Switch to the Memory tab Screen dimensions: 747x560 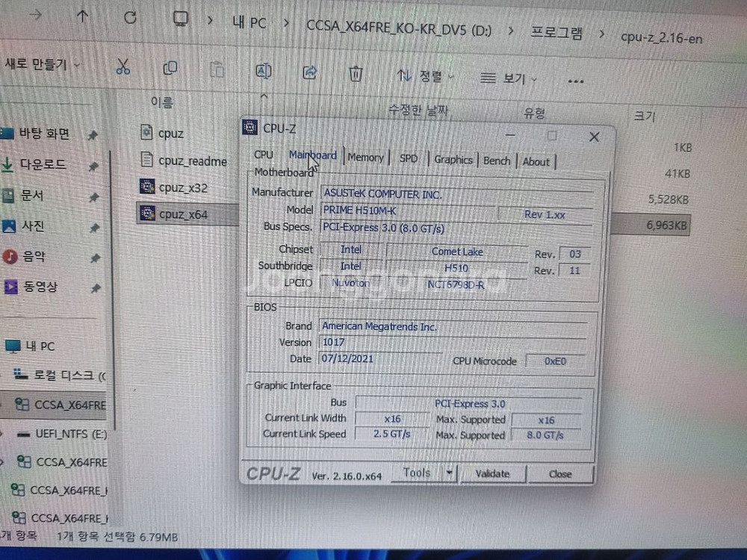[x=365, y=158]
